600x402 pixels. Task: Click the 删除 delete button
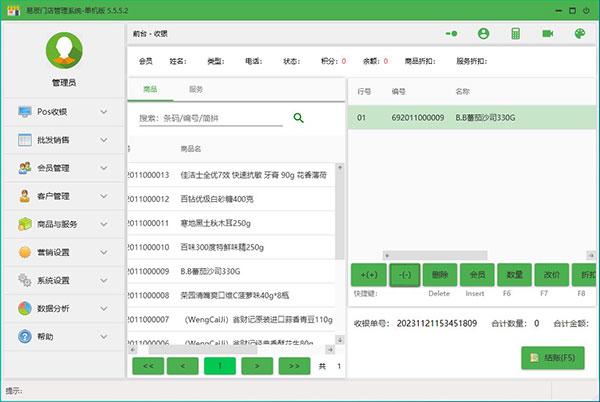pyautogui.click(x=440, y=274)
